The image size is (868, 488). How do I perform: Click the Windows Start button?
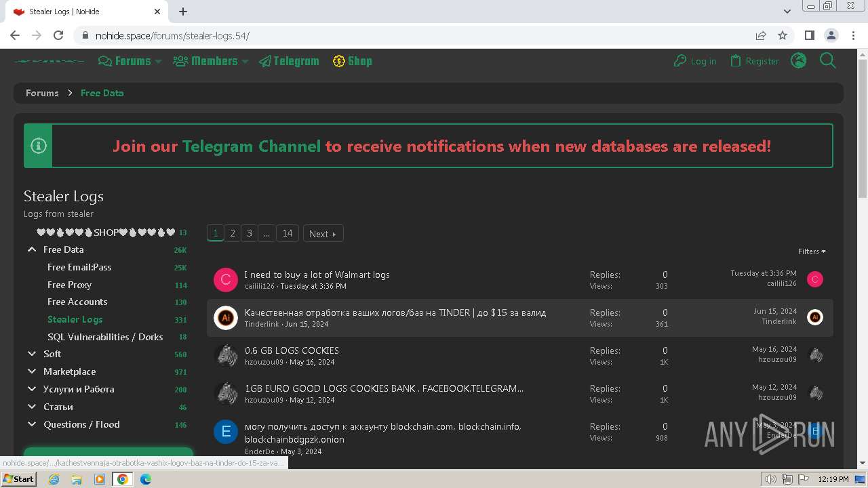[x=19, y=479]
